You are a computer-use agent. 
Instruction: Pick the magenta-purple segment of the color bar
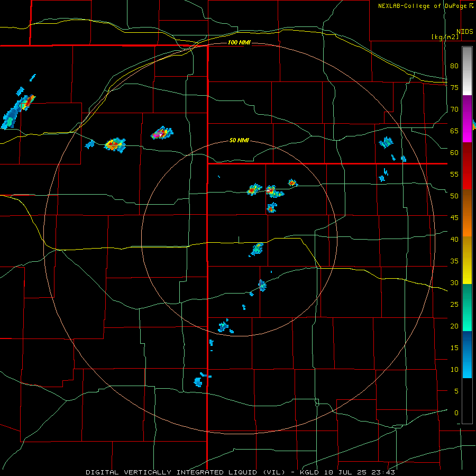tap(467, 118)
